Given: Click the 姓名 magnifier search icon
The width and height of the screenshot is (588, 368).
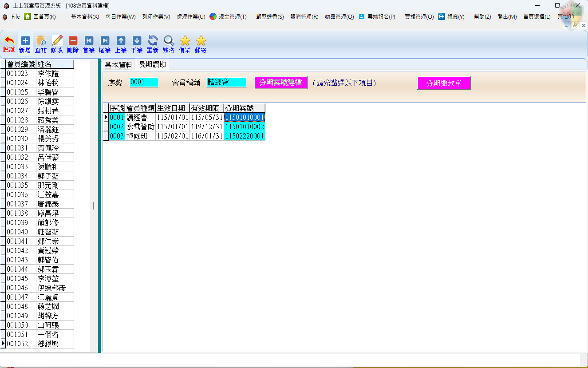Looking at the screenshot, I should [x=169, y=41].
